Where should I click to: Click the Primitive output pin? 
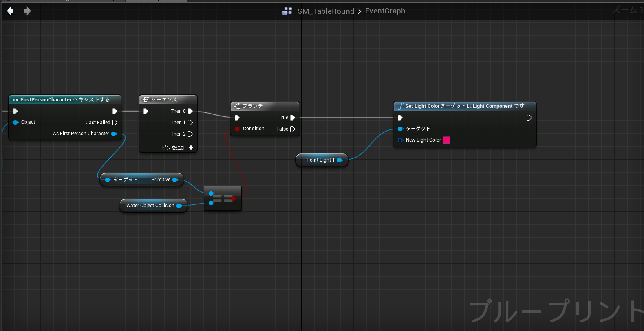pyautogui.click(x=175, y=180)
